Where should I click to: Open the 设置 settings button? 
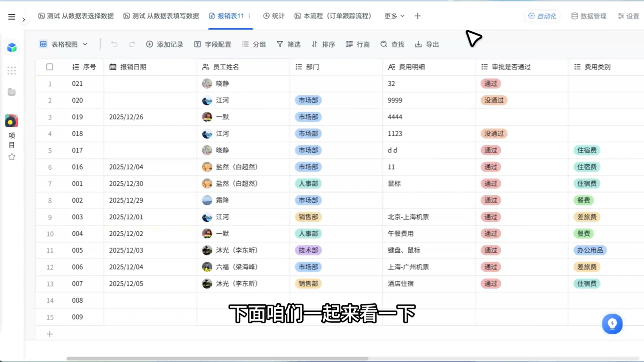[628, 16]
